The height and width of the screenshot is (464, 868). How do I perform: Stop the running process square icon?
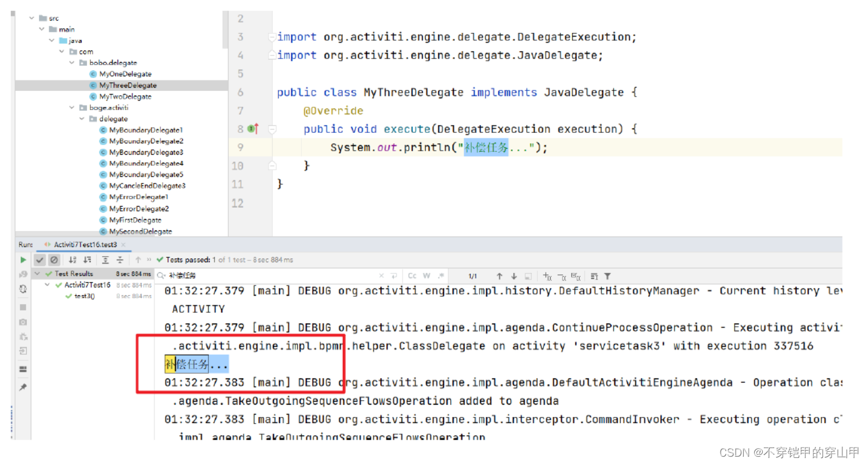23,307
